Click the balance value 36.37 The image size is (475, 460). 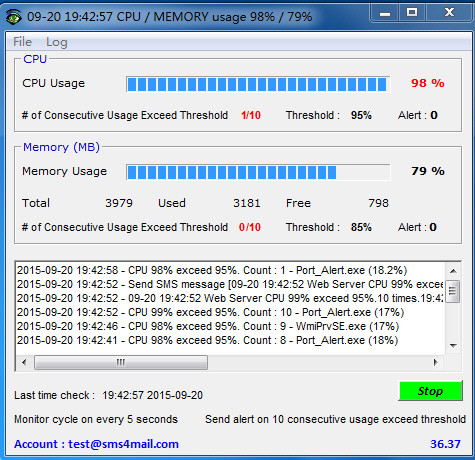[x=445, y=444]
